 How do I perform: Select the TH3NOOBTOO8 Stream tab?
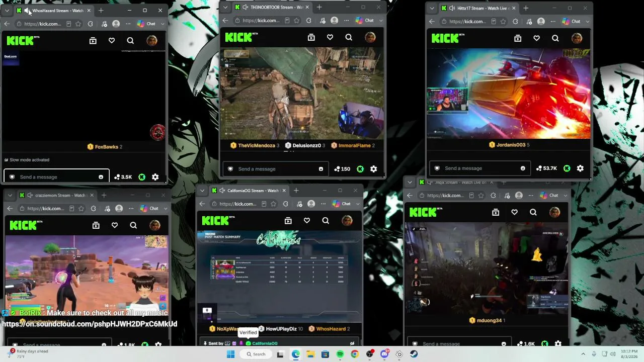(272, 7)
